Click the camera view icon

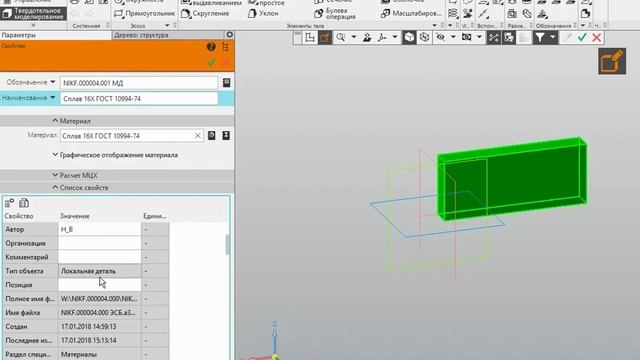pos(467,38)
